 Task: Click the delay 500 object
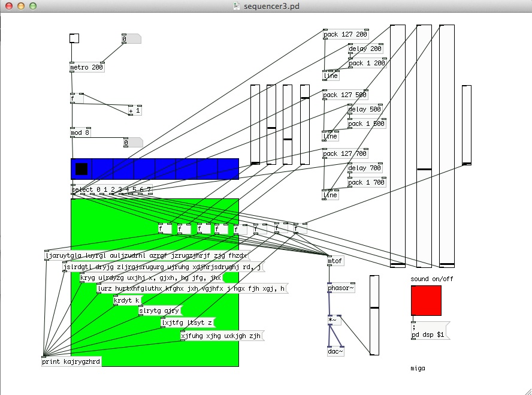[x=365, y=110]
